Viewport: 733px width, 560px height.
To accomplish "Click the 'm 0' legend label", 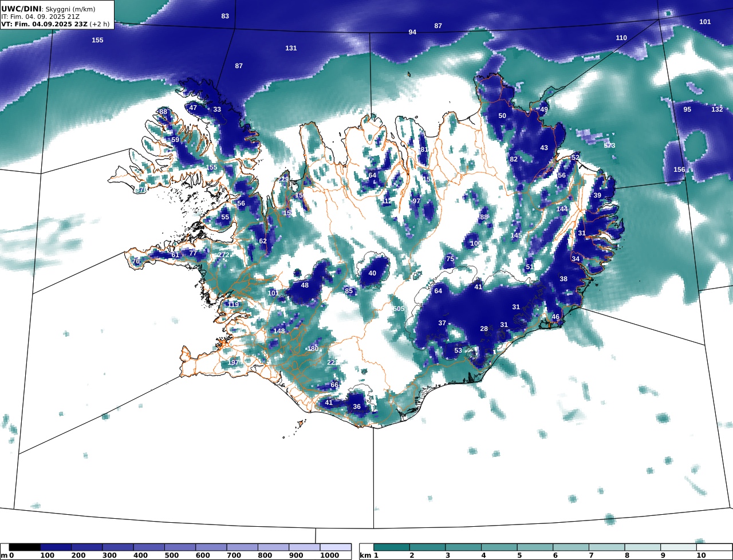I will pyautogui.click(x=7, y=555).
